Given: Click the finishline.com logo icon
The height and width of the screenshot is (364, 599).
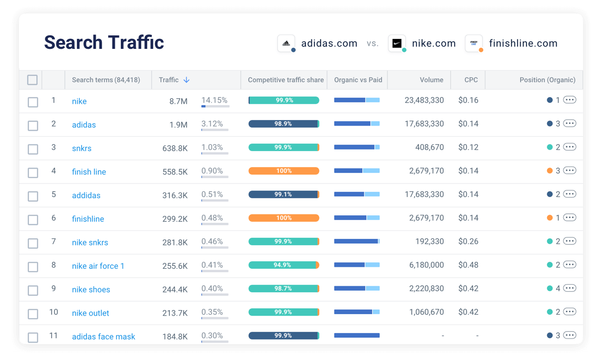Looking at the screenshot, I should (473, 43).
